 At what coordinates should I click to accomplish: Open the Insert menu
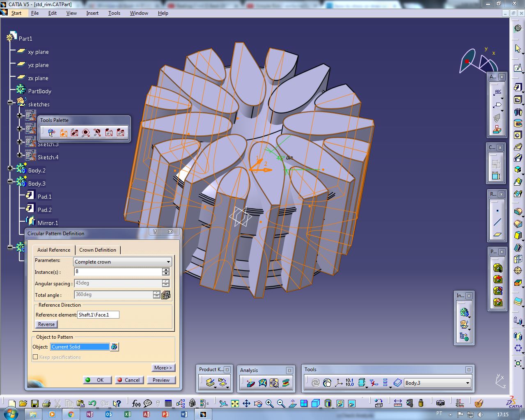tap(92, 13)
